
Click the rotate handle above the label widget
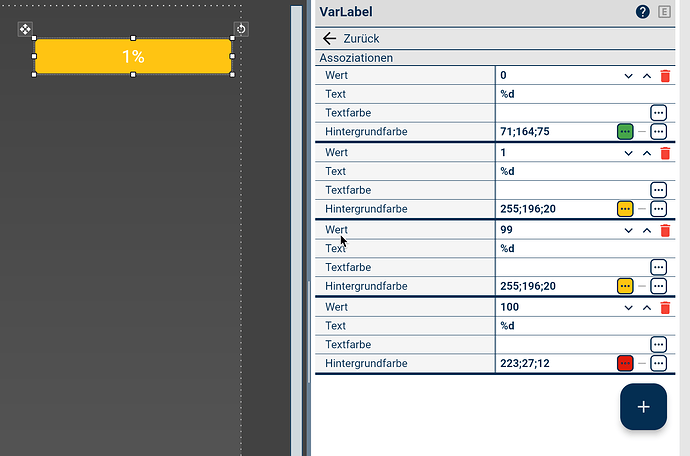[x=240, y=29]
